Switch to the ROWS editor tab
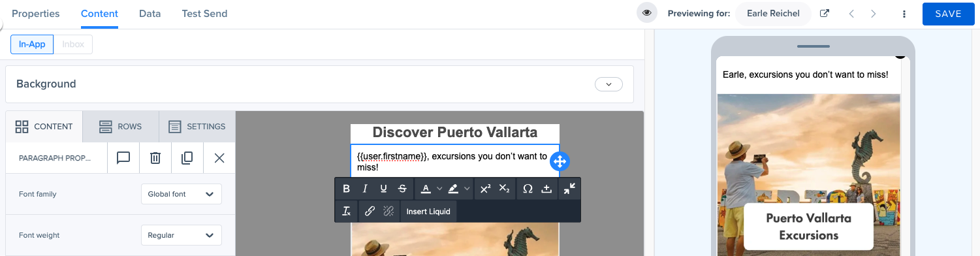980x256 pixels. (x=121, y=127)
